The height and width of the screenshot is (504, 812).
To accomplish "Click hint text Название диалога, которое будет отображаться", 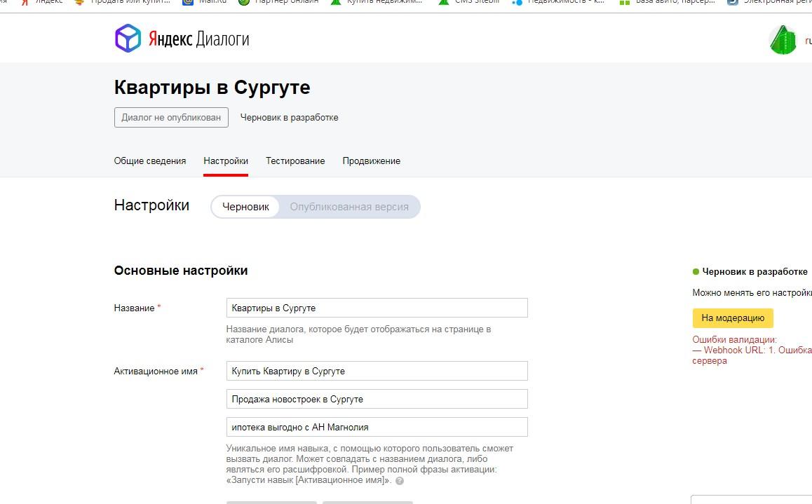I will tap(358, 334).
